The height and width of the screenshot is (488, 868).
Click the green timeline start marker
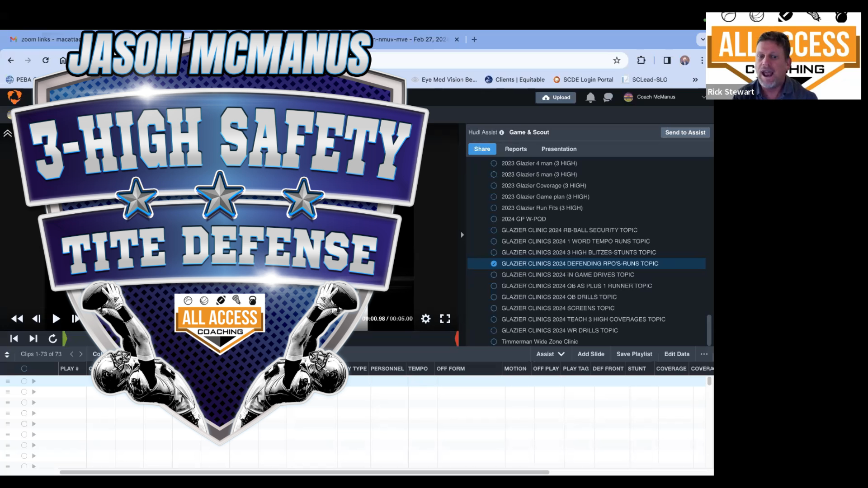pos(65,338)
